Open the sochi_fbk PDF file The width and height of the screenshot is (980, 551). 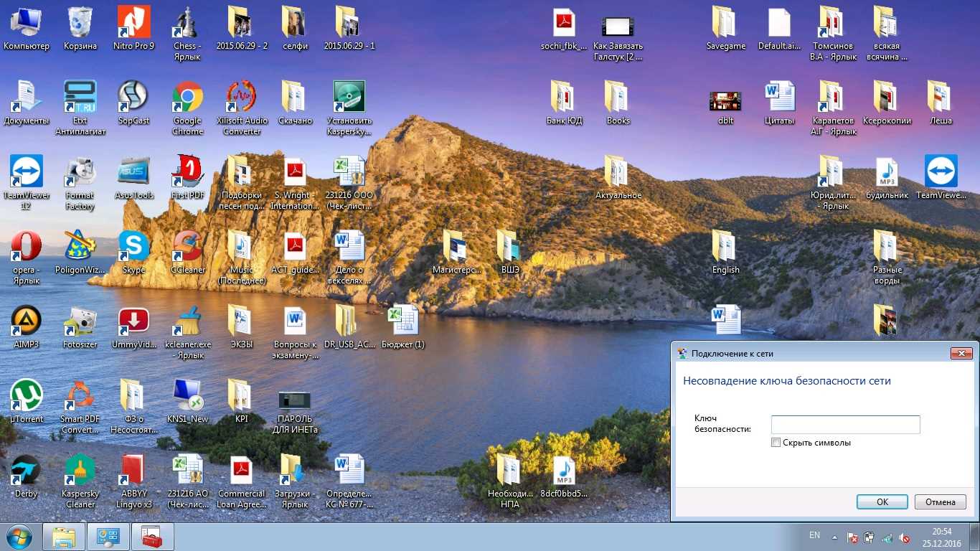click(x=564, y=29)
